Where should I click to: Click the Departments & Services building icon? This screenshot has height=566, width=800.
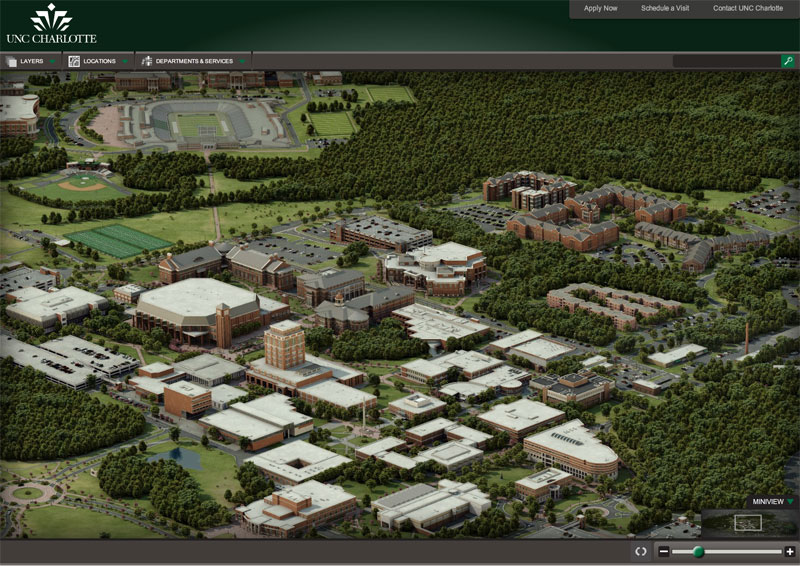point(147,61)
